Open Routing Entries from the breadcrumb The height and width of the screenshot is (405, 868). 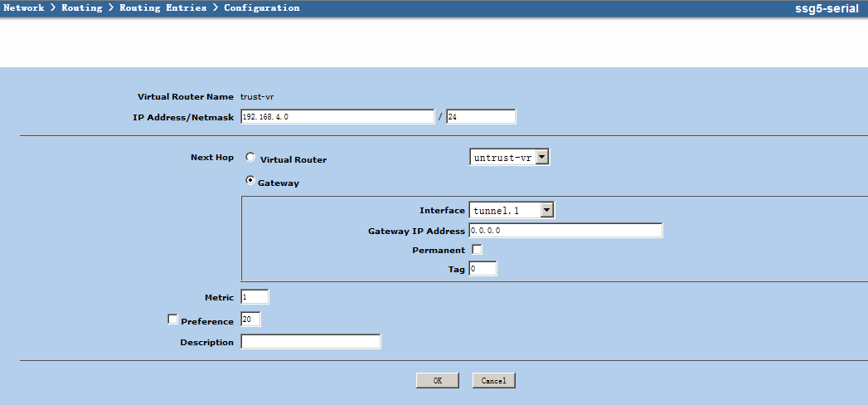coord(162,7)
